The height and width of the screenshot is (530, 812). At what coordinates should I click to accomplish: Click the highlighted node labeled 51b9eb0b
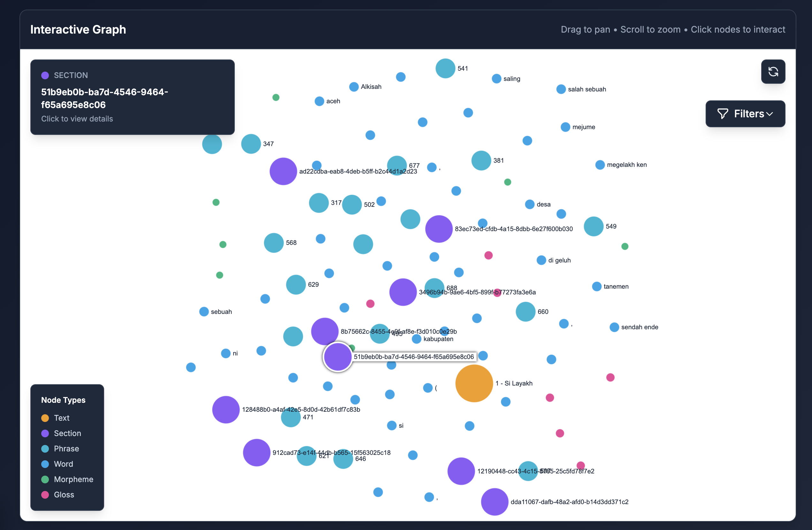coord(337,356)
